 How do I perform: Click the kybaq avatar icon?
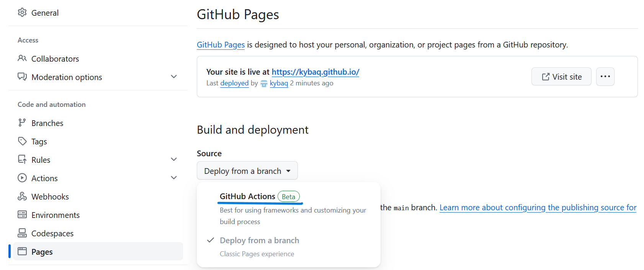(x=264, y=83)
